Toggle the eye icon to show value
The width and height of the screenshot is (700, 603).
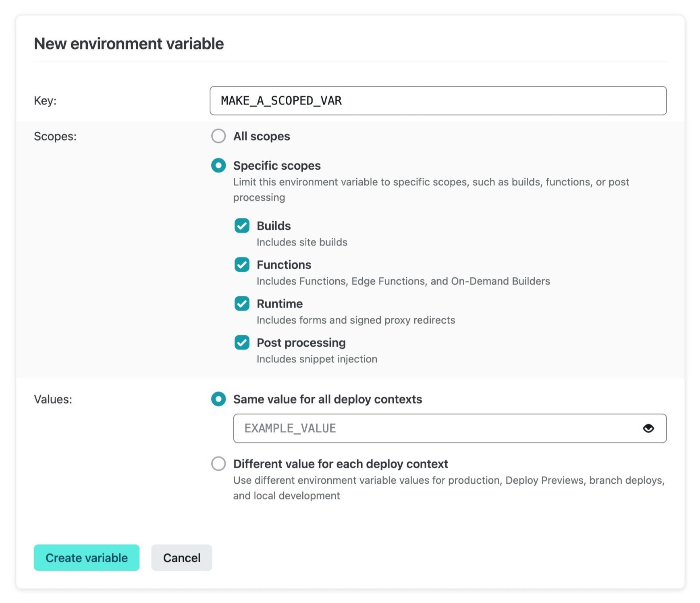click(648, 428)
